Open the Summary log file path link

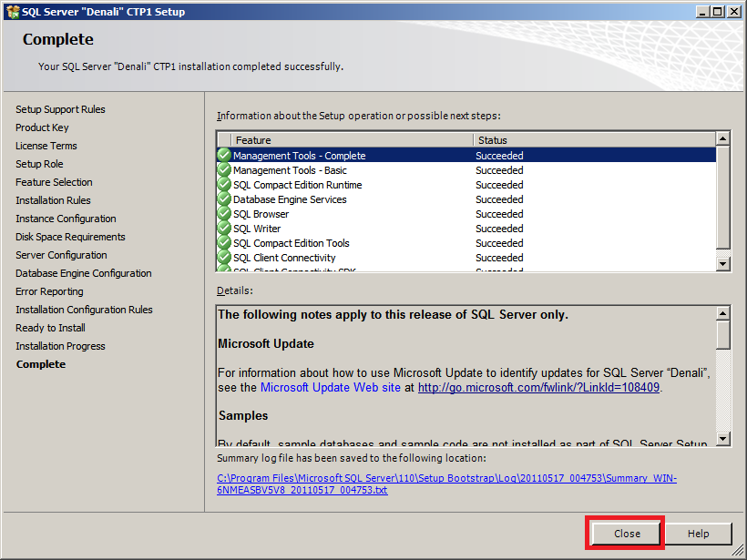coord(446,484)
